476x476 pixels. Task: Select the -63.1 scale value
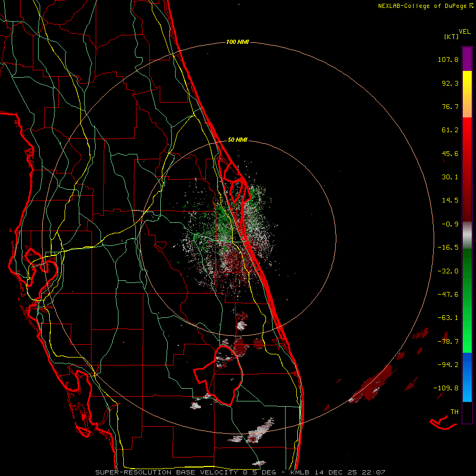(x=448, y=318)
